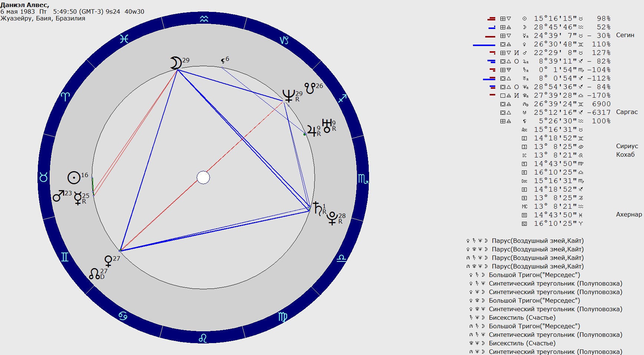
Task: Click the Moon glyph on the chart wheel
Action: [x=176, y=63]
